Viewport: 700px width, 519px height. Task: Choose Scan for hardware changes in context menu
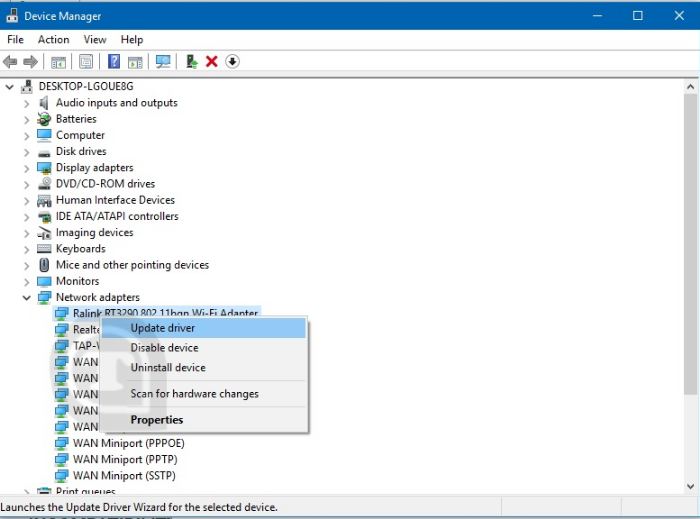point(204,394)
